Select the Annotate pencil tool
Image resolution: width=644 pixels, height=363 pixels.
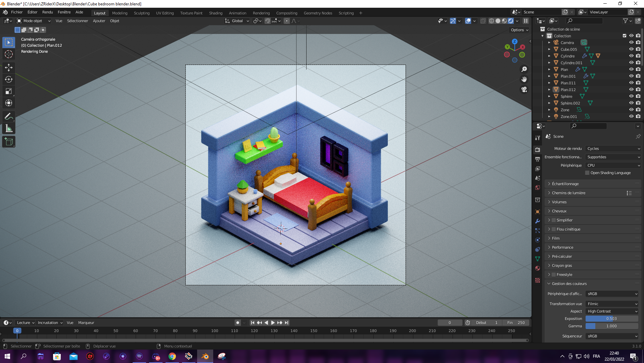[x=9, y=117]
